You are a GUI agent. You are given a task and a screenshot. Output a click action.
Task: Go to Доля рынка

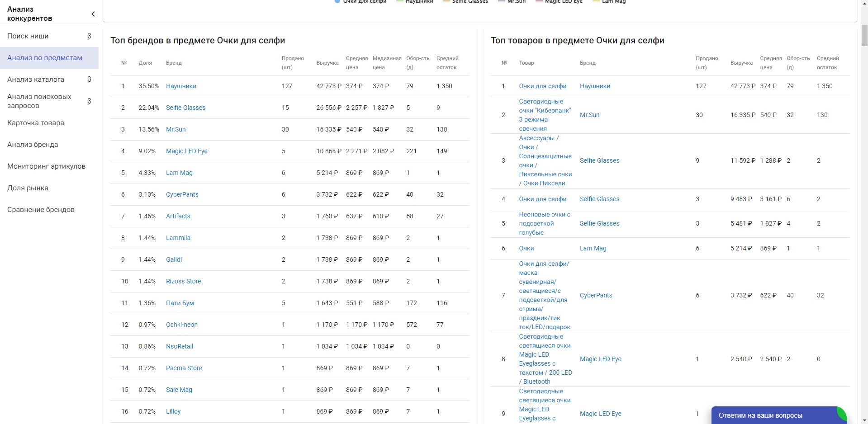point(28,188)
